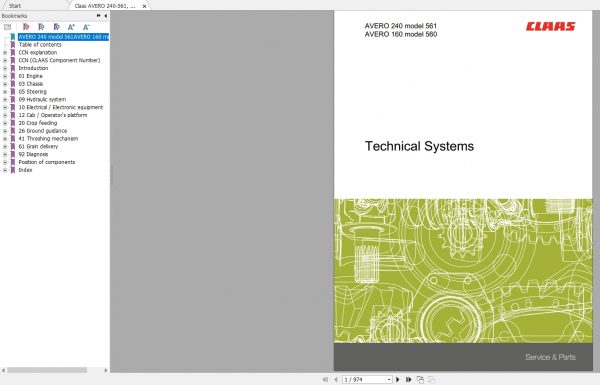Close the Claas AVERO document tab
The height and width of the screenshot is (385, 600).
tap(144, 6)
